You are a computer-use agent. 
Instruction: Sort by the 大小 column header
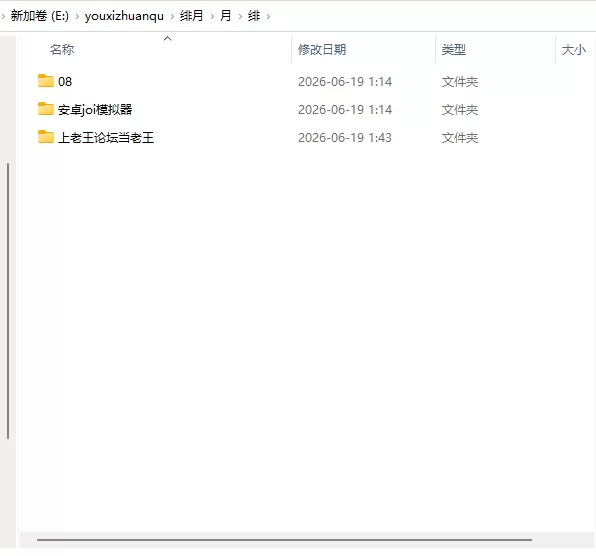pyautogui.click(x=574, y=49)
